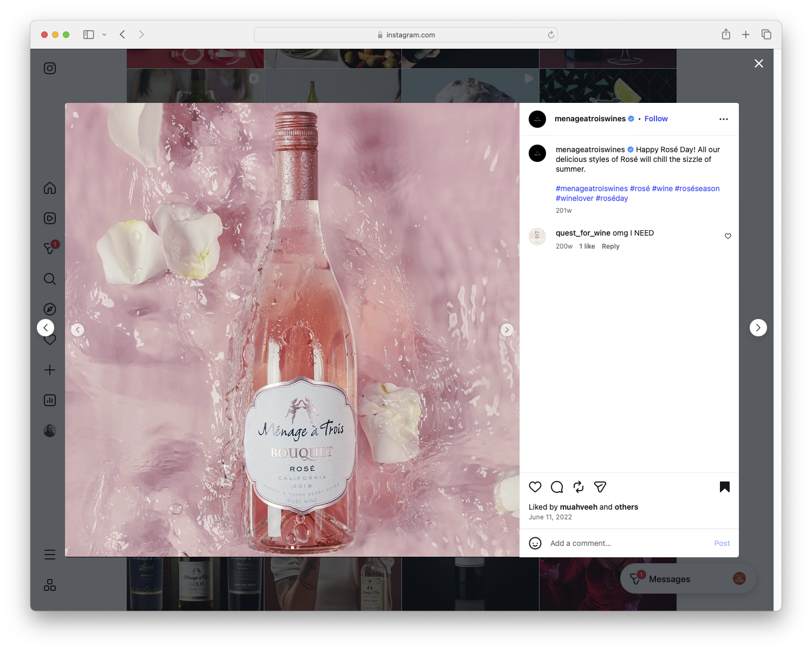Repost using the repost arrows icon
Screen dimensions: 812x651
click(x=578, y=487)
